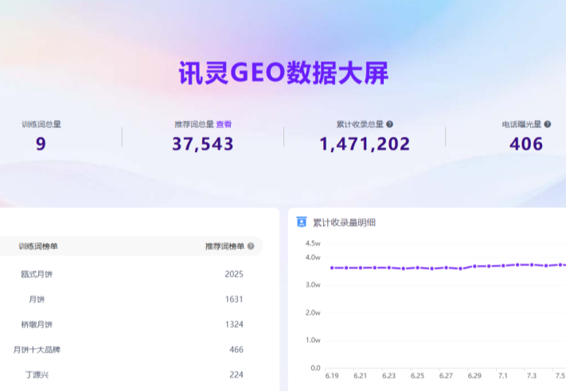Click the 7.3 x-axis date label

coord(531,376)
